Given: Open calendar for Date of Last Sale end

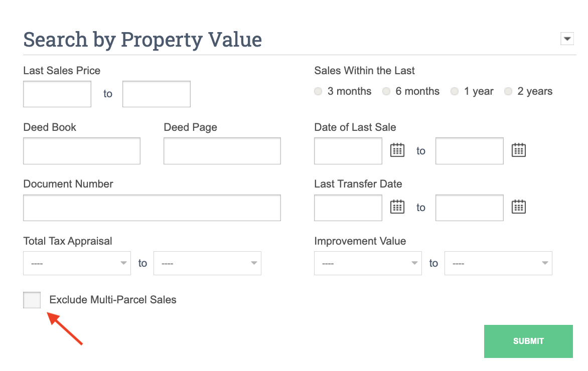Looking at the screenshot, I should 518,150.
